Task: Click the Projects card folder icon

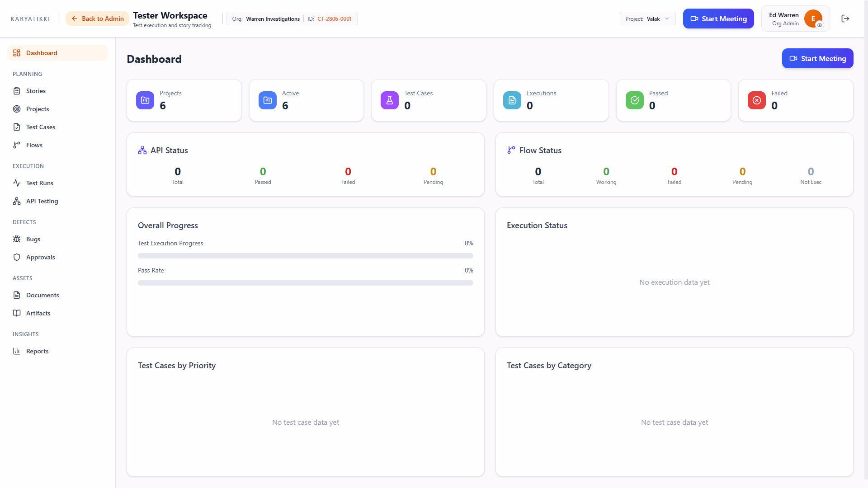Action: [145, 100]
